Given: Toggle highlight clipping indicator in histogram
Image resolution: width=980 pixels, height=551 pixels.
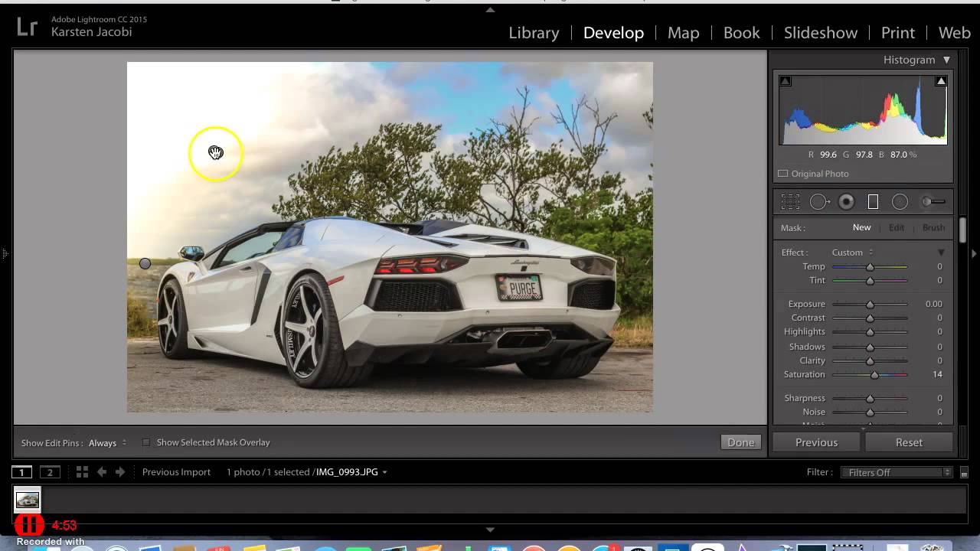Looking at the screenshot, I should (941, 80).
